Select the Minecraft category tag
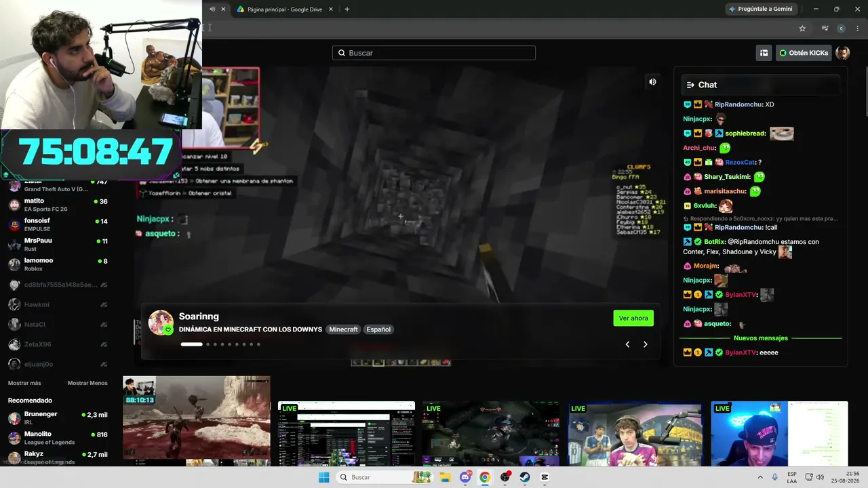868x488 pixels. pos(343,329)
